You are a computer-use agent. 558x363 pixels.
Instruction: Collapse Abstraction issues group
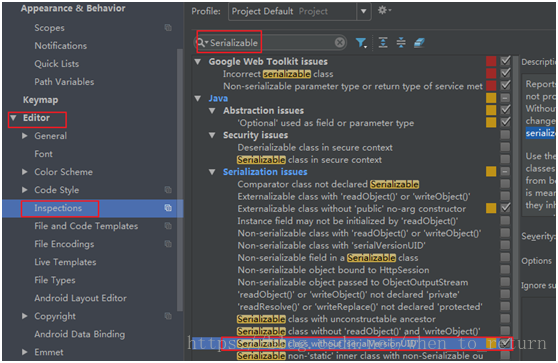click(x=212, y=111)
